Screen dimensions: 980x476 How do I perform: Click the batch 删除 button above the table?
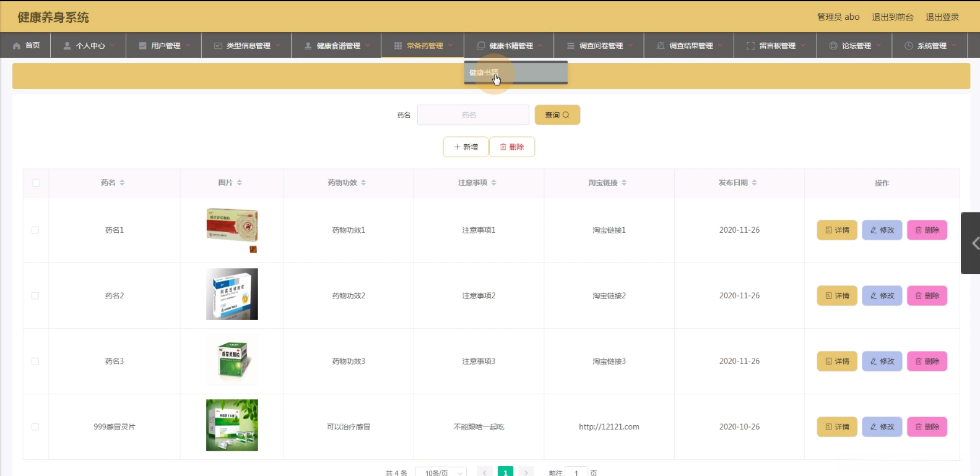[x=512, y=147]
